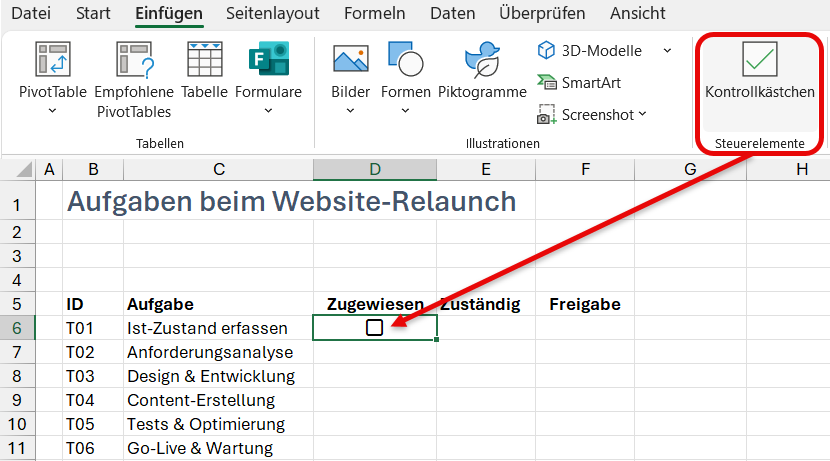Select column header E
This screenshot has width=830, height=461.
(485, 170)
